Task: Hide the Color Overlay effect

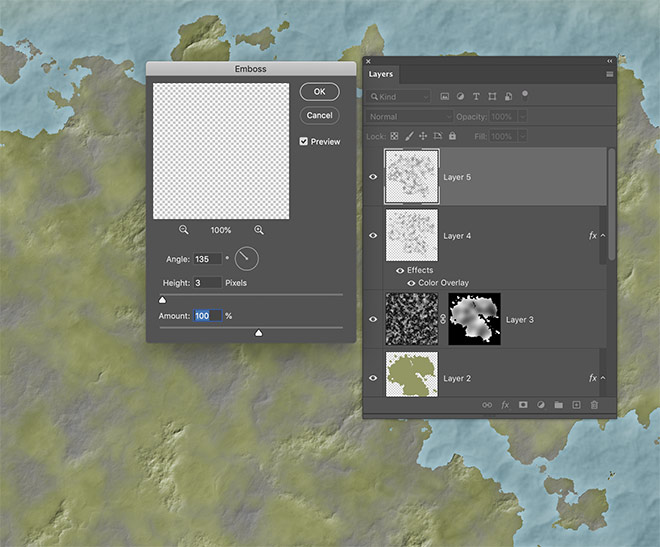Action: click(411, 283)
